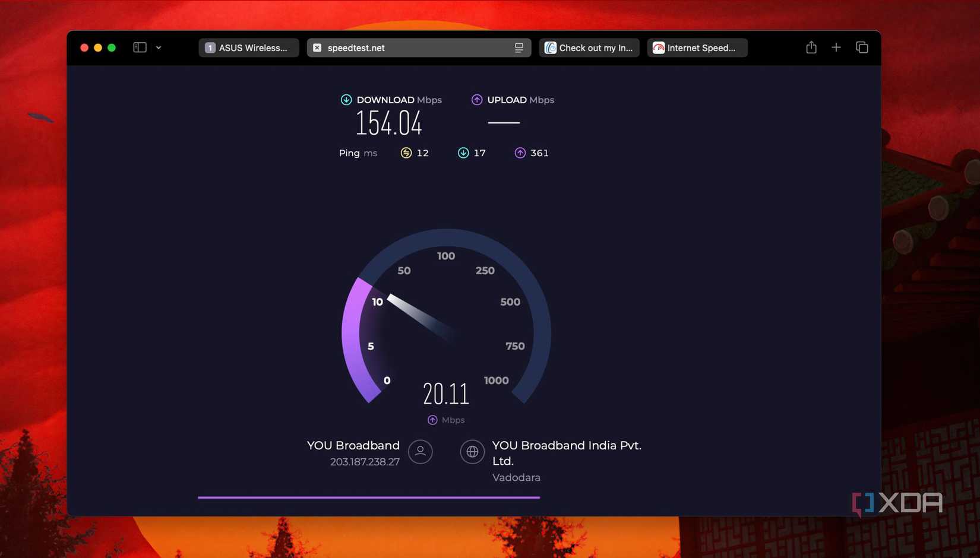Screen dimensions: 980x558
Task: Click the globe icon beside the server name
Action: point(472,452)
